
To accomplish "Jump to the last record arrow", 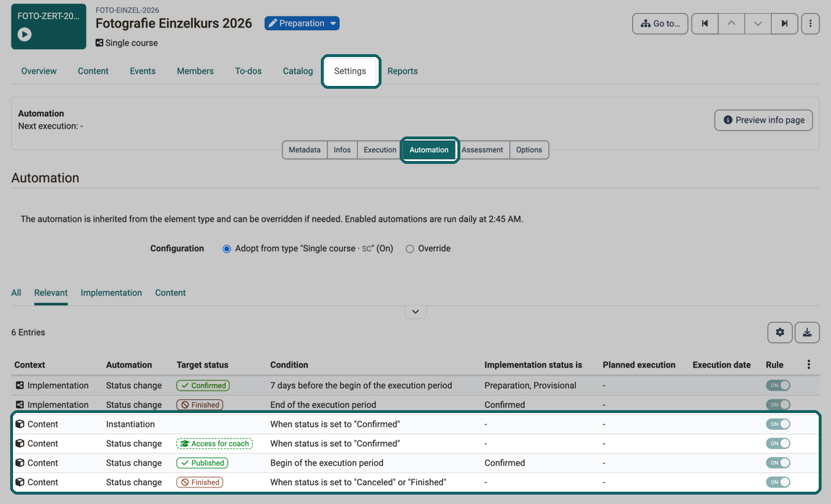I will click(784, 23).
